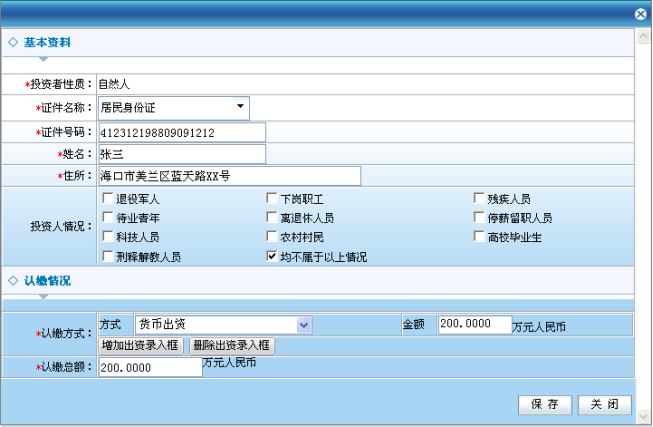Collapse the 认缴情况 section header

47,281
